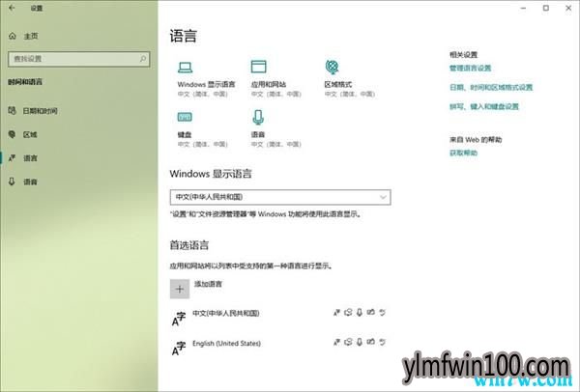Select 语言 page in the sidebar
The image size is (580, 392).
click(x=30, y=158)
